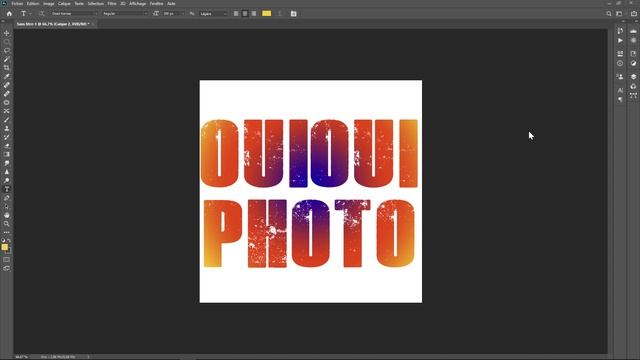
Task: Open the Actions panel play icon
Action: click(x=620, y=40)
